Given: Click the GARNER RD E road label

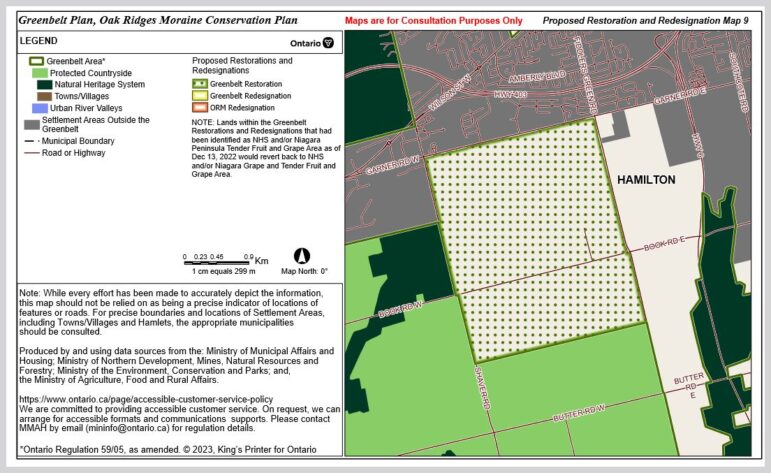Looking at the screenshot, I should click(680, 96).
